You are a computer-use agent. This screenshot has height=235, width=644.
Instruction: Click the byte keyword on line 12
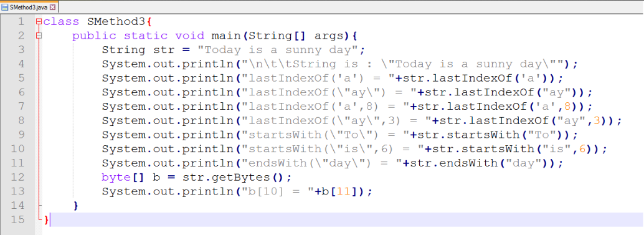point(116,178)
